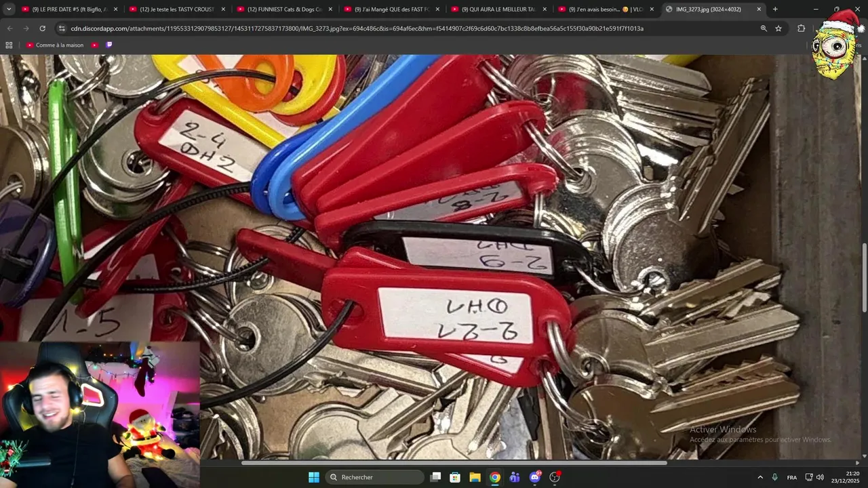Open OBS Studio from taskbar
Screen dimensions: 868x488
click(555, 477)
